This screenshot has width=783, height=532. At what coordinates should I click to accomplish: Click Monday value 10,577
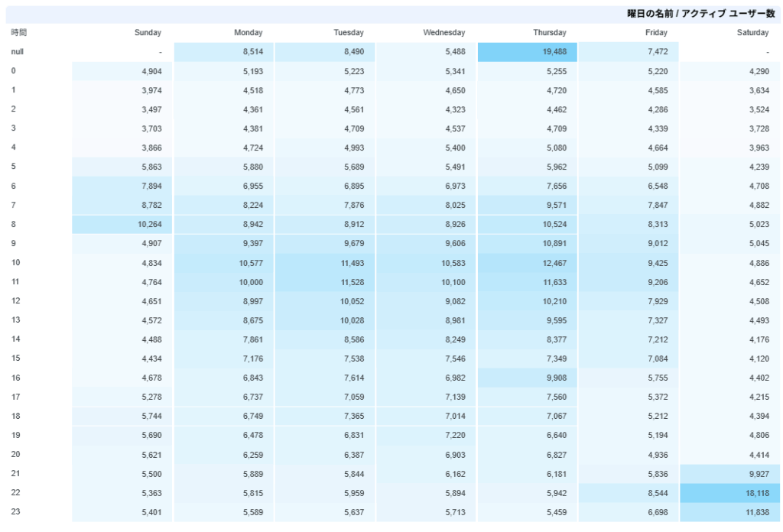251,263
